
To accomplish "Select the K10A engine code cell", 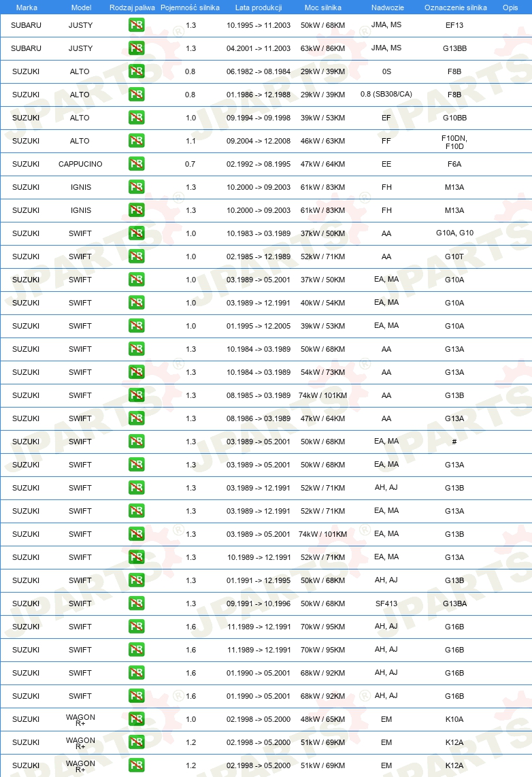I will click(x=454, y=719).
